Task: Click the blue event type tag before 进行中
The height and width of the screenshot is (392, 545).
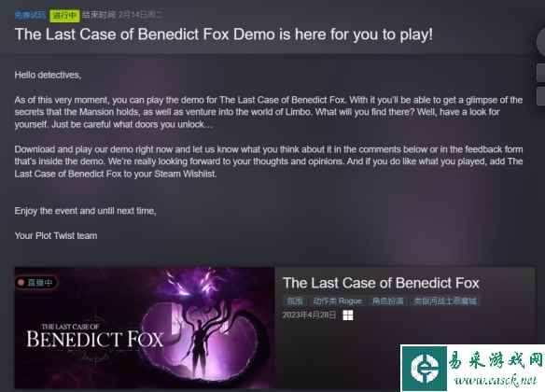Action: pyautogui.click(x=30, y=15)
